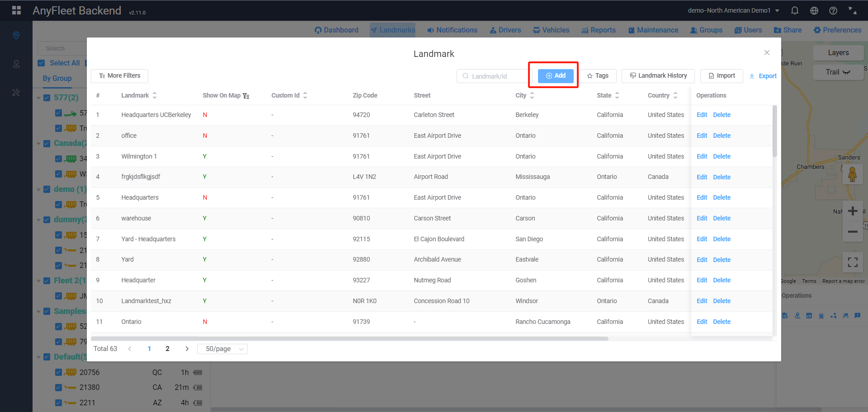Image resolution: width=868 pixels, height=412 pixels.
Task: Toggle checkbox for vehicle 2211
Action: [x=58, y=403]
